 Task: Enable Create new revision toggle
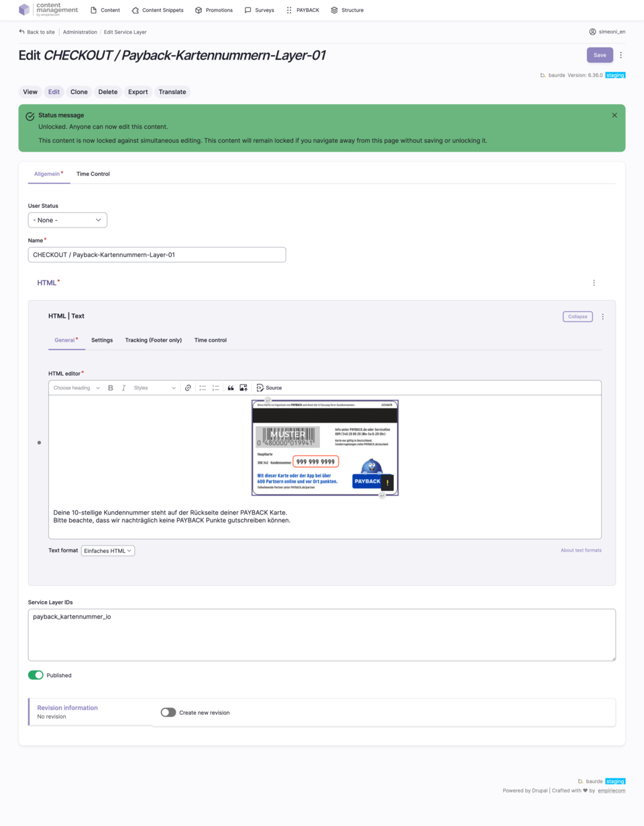point(168,713)
